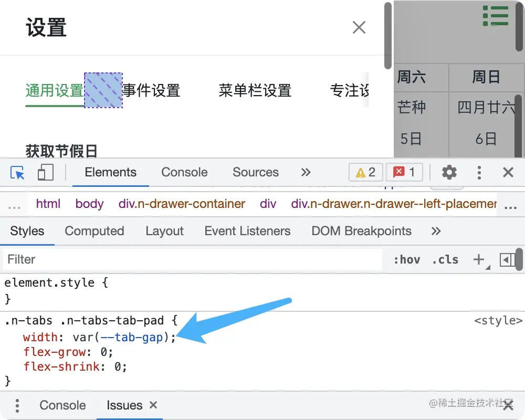Click the element.style rule selector
Screen dimensions: 525x420
coord(49,282)
